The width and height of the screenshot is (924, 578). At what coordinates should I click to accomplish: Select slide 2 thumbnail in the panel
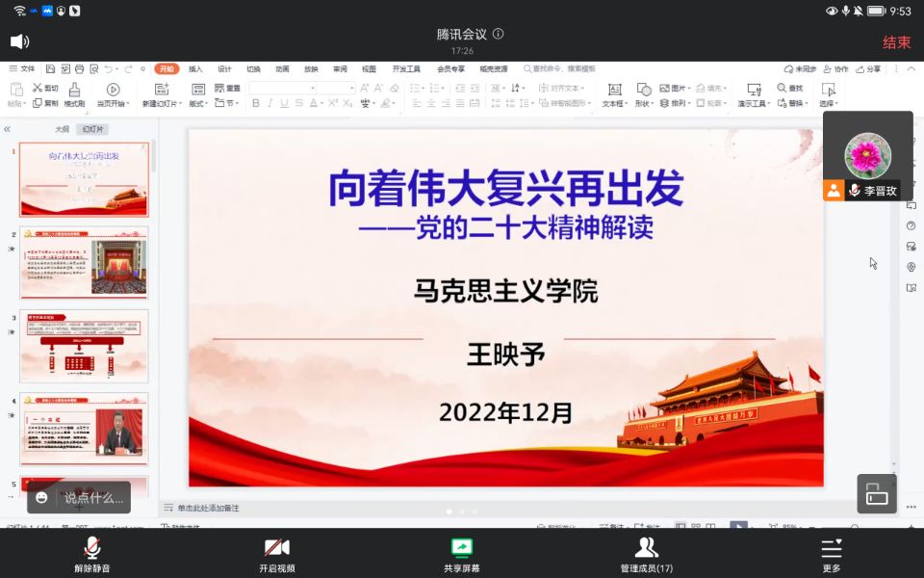pyautogui.click(x=85, y=263)
